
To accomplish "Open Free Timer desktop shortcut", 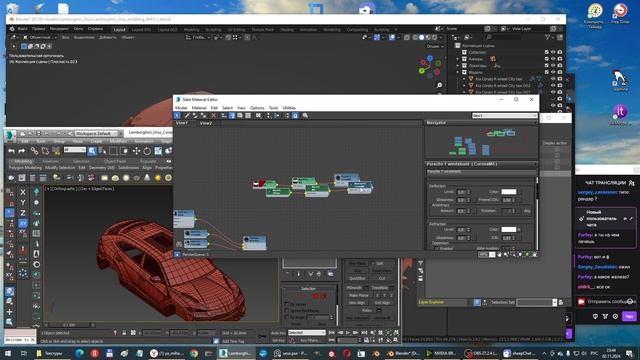I will 620,14.
